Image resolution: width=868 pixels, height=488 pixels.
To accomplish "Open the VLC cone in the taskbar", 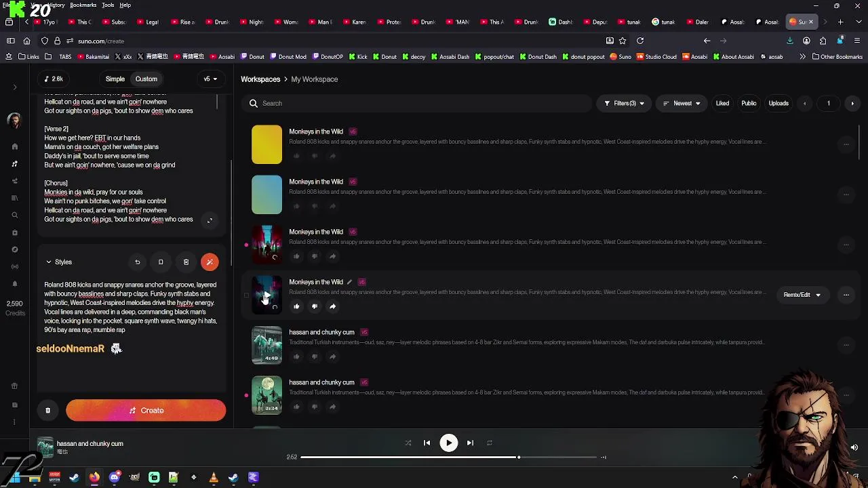I will 214,478.
